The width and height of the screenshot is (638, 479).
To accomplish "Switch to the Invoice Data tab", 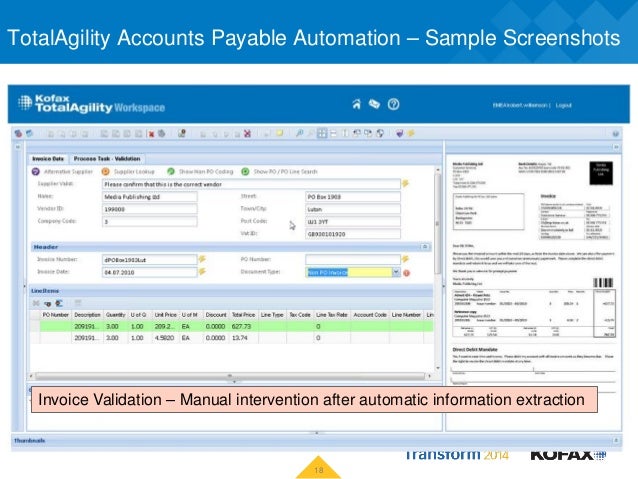I will (x=48, y=159).
